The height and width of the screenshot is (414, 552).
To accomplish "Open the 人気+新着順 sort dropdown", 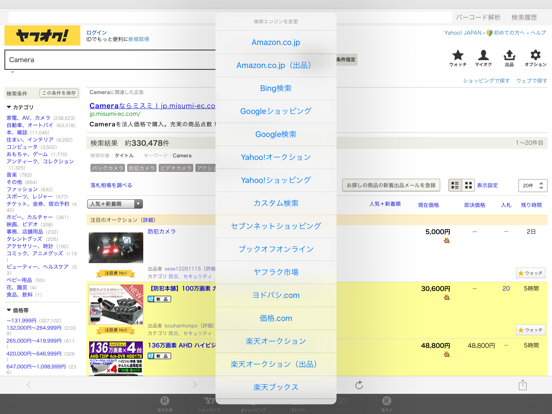I will point(115,204).
